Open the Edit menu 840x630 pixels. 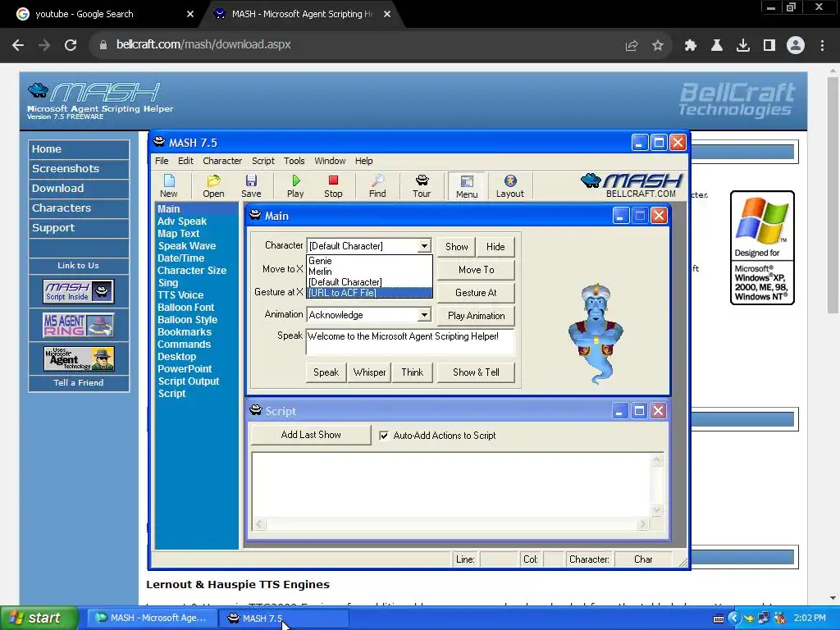pyautogui.click(x=186, y=161)
